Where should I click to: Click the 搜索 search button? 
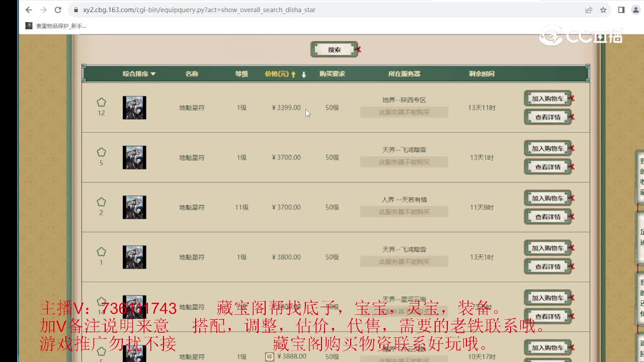[x=335, y=50]
